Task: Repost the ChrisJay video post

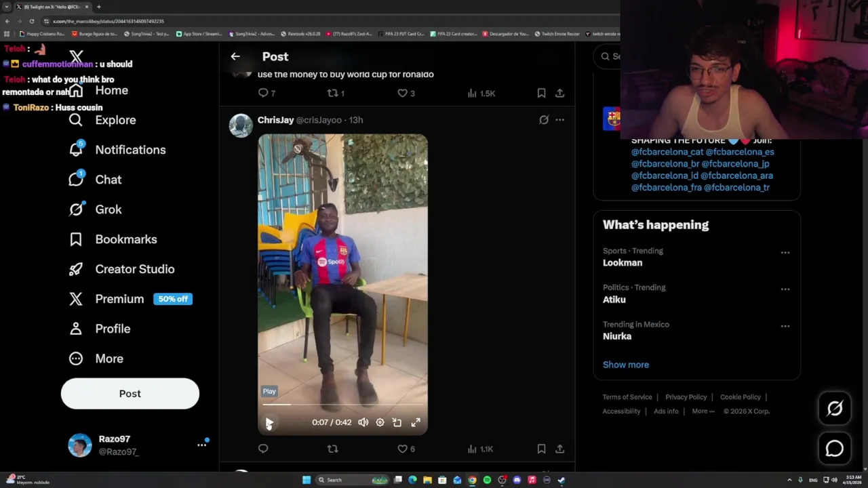Action: 332,449
